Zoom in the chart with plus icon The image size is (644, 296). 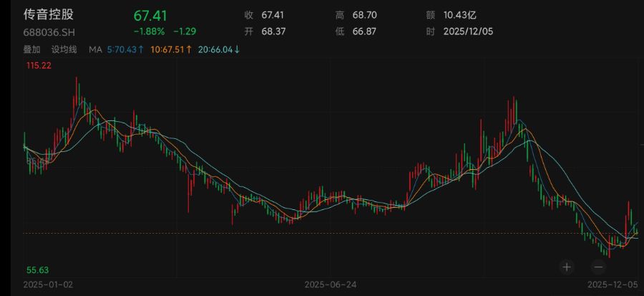[567, 267]
